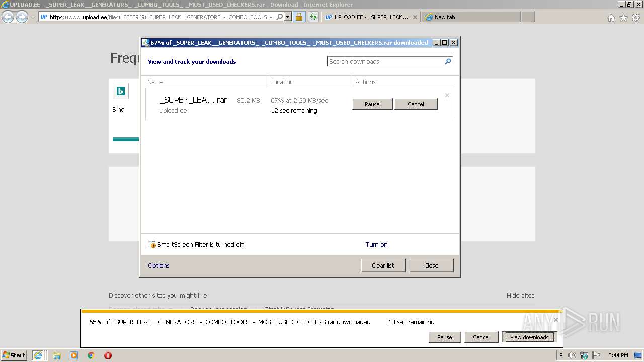The width and height of the screenshot is (644, 362).
Task: Click the download window title icon
Action: click(x=145, y=43)
